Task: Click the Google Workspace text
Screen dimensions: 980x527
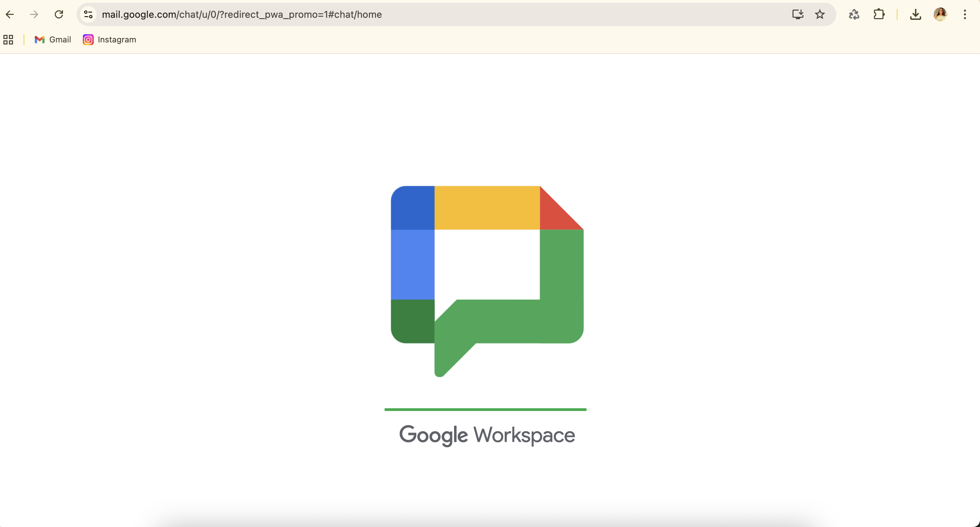Action: pyautogui.click(x=487, y=435)
